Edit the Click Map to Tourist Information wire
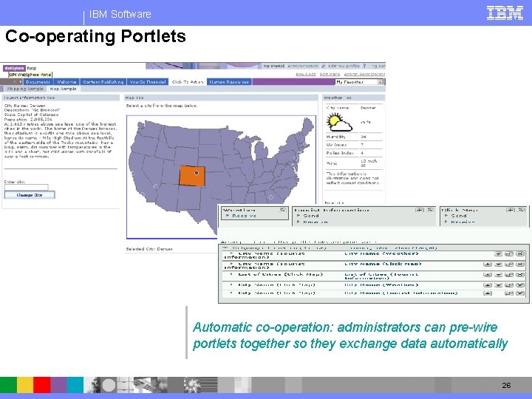 click(509, 293)
